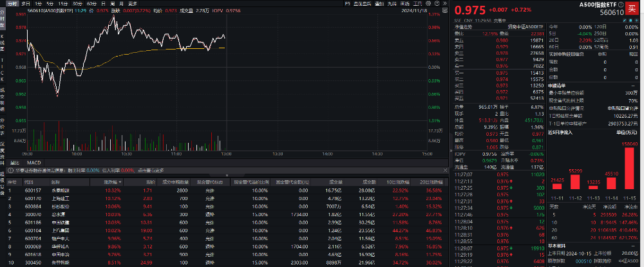Viewport: 644px width, 267px height.
Task: Click the 55299 inflow bar for 11-12
Action: [x=575, y=181]
